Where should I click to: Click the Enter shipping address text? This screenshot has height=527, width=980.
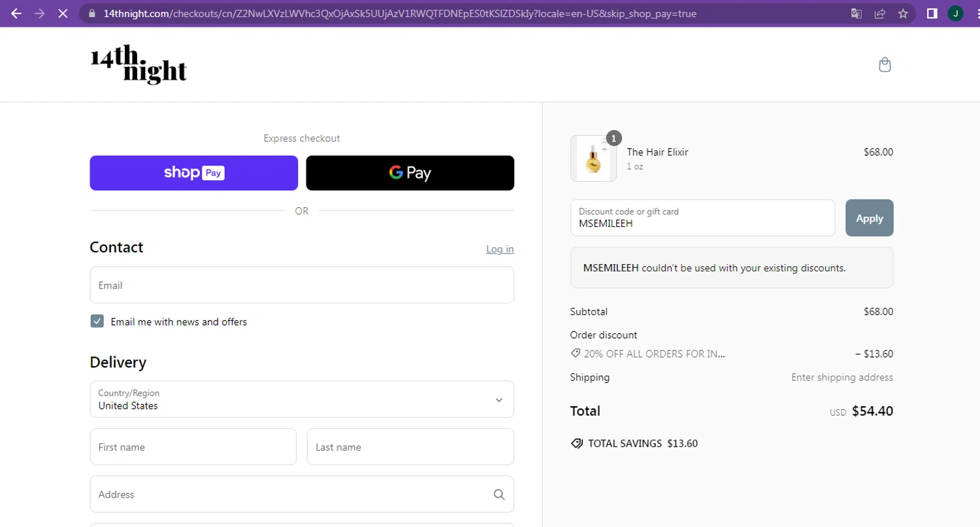point(842,377)
